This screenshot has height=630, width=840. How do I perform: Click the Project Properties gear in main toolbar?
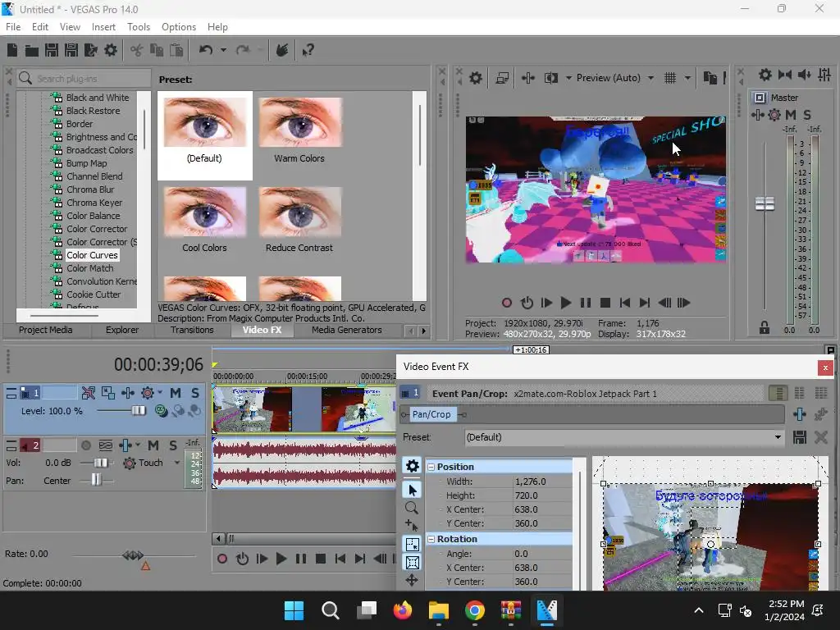click(111, 50)
